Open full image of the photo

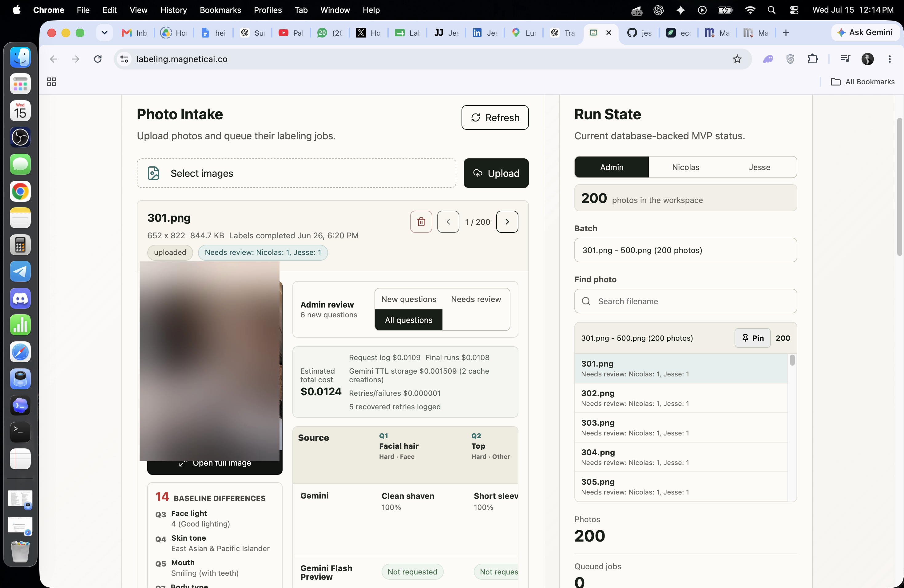(x=215, y=463)
